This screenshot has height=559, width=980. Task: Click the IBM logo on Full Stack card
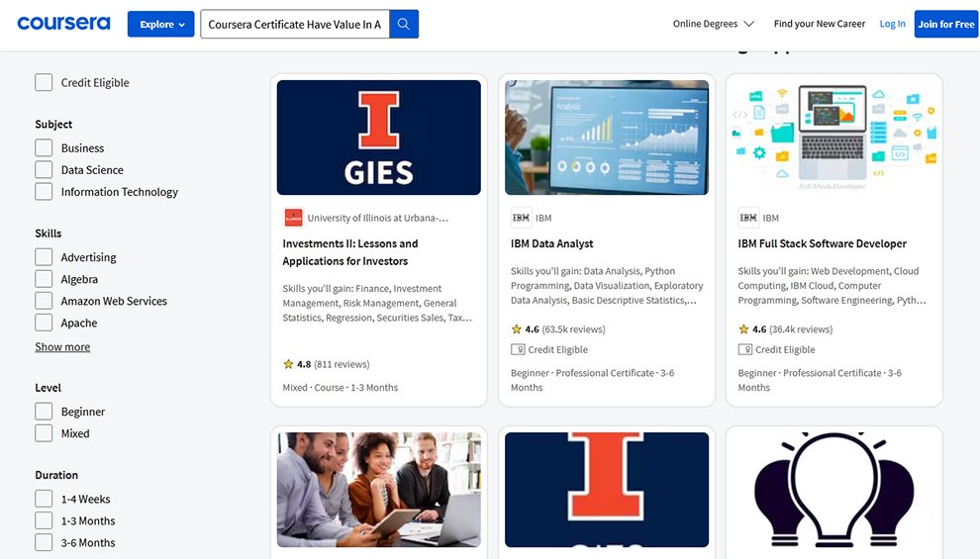pos(748,218)
